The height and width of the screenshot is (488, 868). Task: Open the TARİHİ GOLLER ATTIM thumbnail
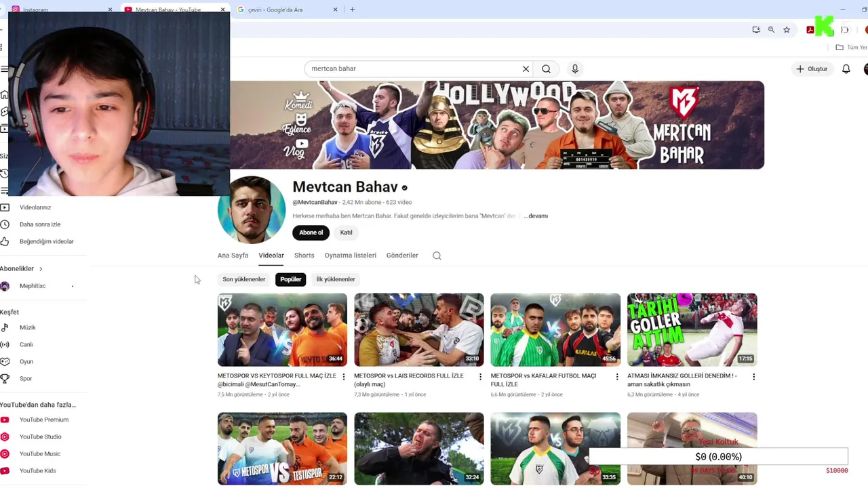click(x=692, y=329)
